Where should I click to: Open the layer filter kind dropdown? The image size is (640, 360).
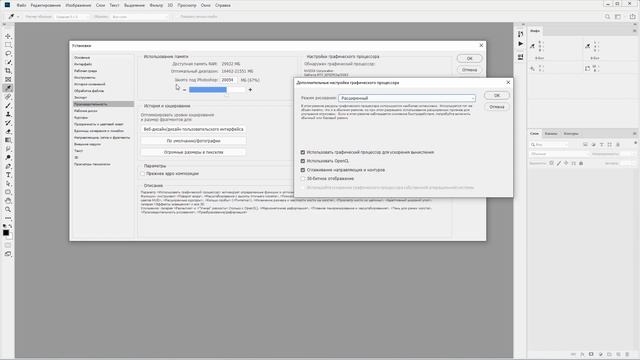(549, 144)
